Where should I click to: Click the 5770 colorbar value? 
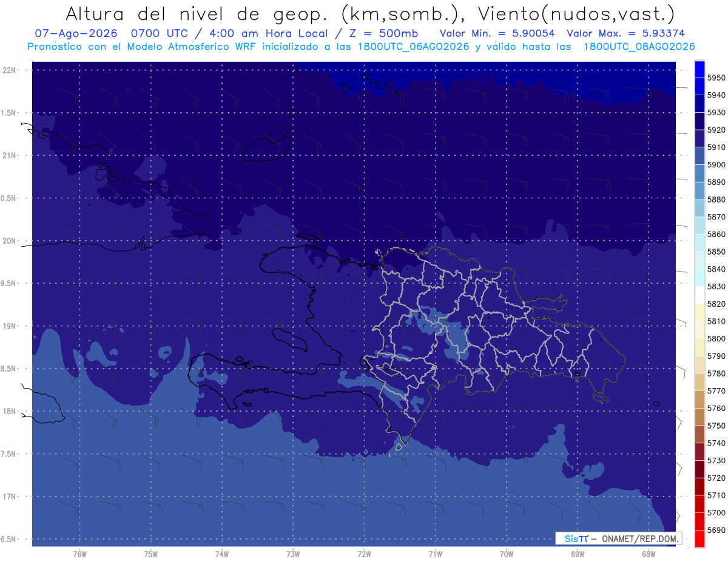click(x=716, y=390)
